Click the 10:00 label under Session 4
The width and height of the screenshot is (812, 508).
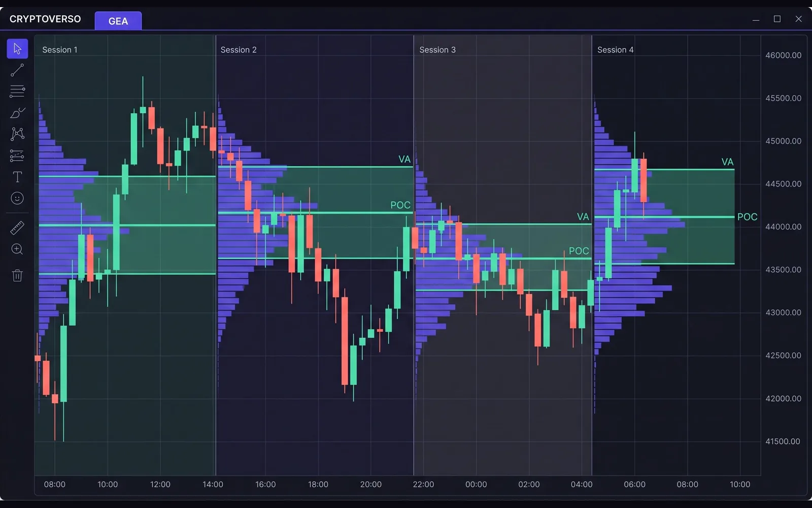coord(740,485)
